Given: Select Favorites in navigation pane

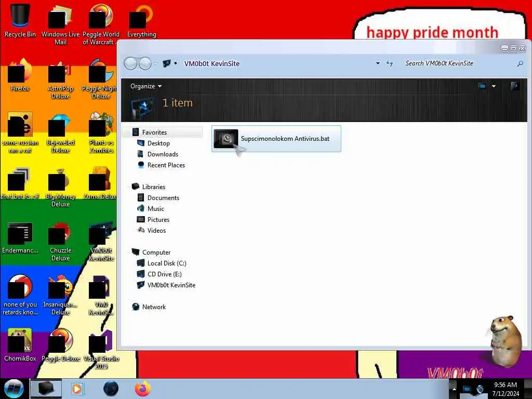Looking at the screenshot, I should 154,132.
